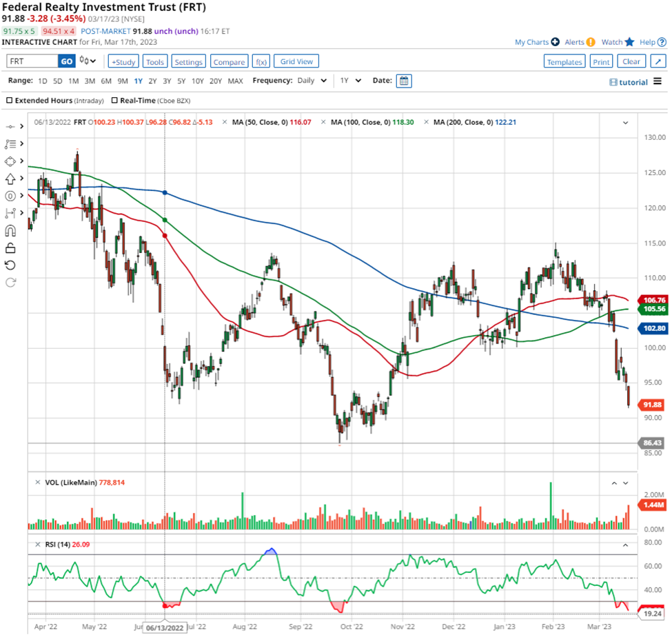Expand line annotations options arrow
The height and width of the screenshot is (637, 672).
[x=21, y=143]
